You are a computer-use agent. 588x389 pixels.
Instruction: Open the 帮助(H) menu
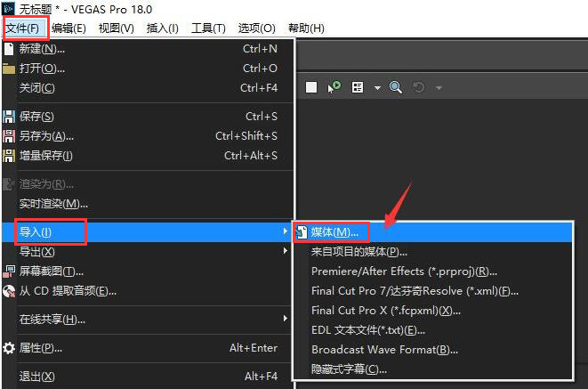[x=306, y=28]
